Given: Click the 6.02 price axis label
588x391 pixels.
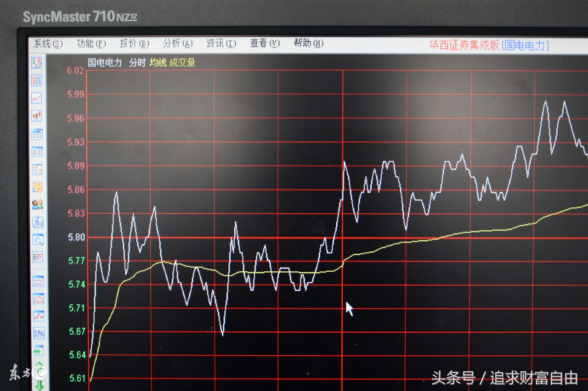Looking at the screenshot, I should click(x=76, y=71).
